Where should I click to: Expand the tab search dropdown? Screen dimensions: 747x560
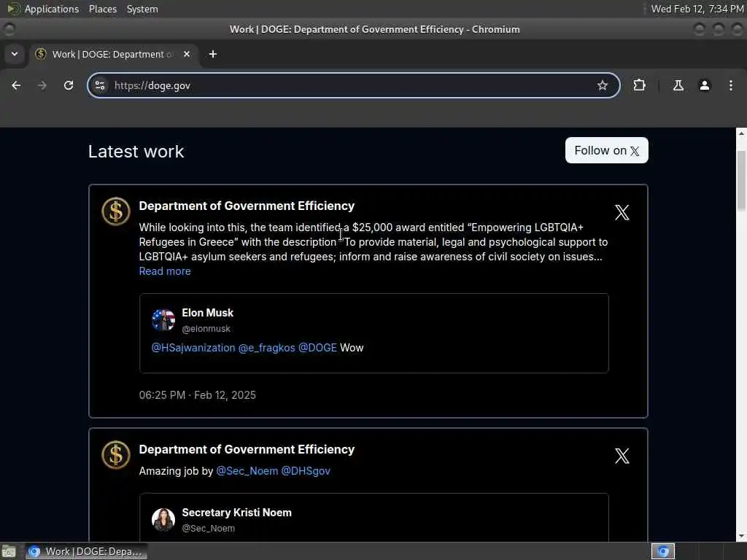point(15,54)
